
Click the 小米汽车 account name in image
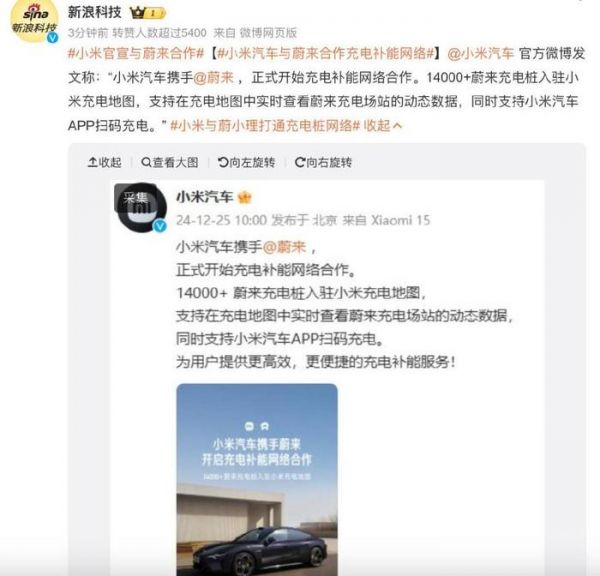pos(205,197)
